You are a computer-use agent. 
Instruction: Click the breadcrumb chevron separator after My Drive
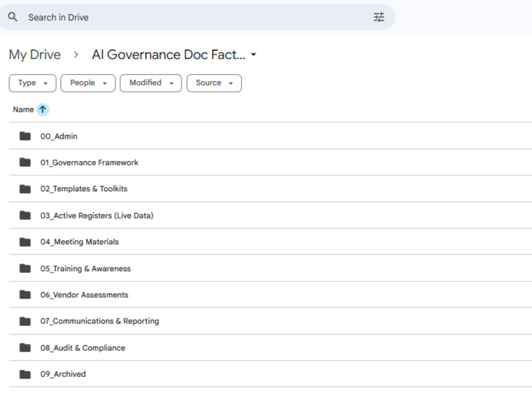(x=76, y=55)
